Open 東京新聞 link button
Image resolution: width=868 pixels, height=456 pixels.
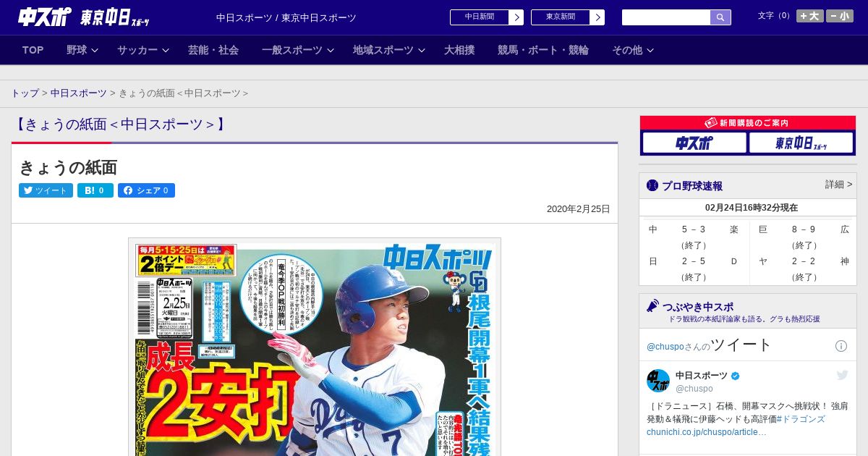[x=567, y=17]
